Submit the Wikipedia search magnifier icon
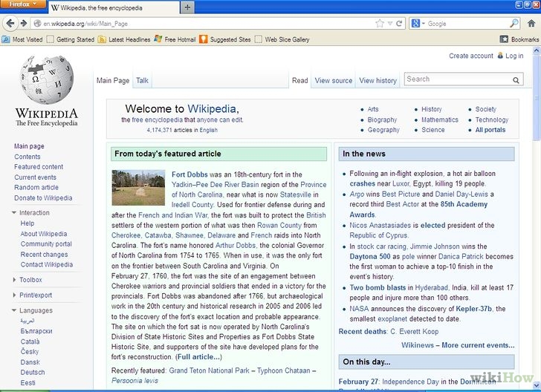 (516, 80)
